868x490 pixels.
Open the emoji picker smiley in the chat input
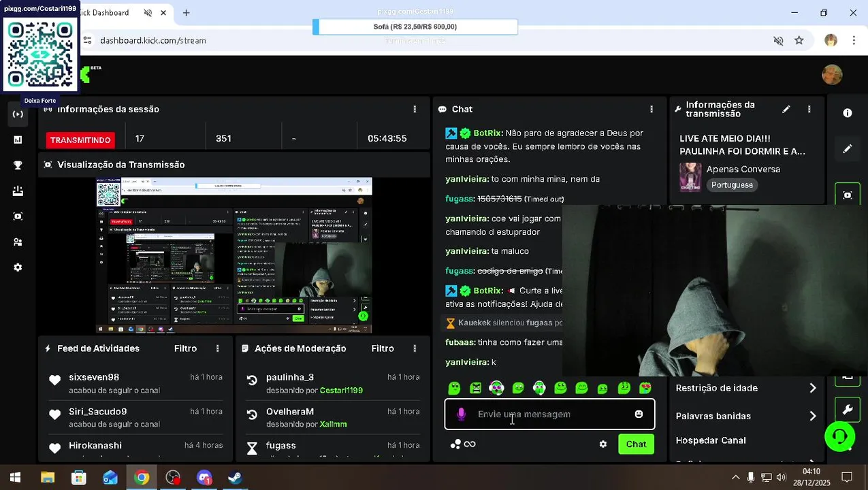coord(639,414)
